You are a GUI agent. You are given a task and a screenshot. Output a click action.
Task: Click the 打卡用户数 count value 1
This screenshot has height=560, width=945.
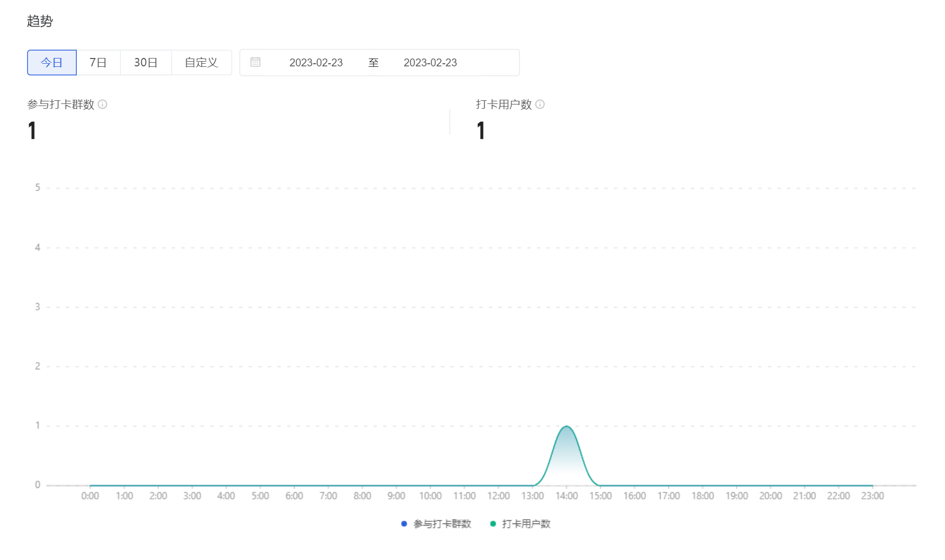(x=481, y=131)
